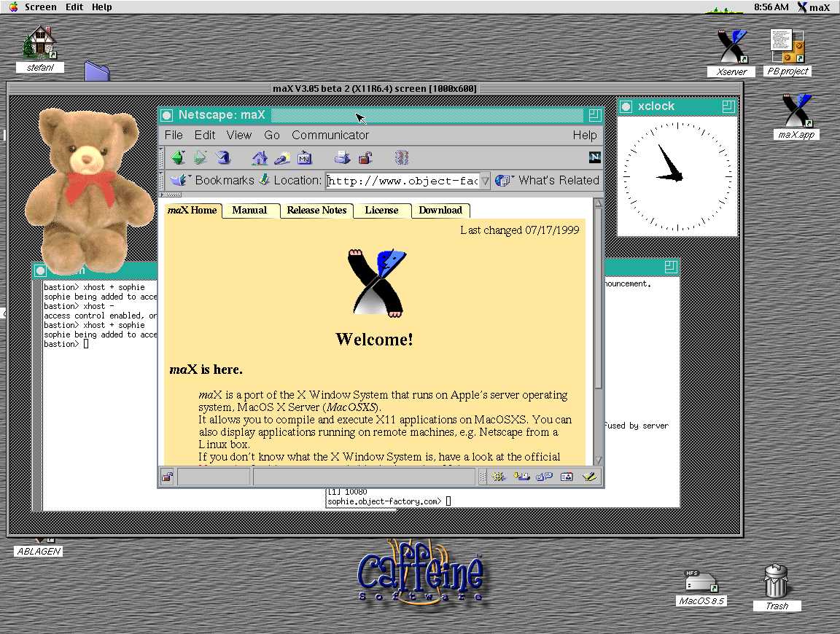Click into the Location URL field
Screen dimensions: 840x634
click(x=401, y=181)
